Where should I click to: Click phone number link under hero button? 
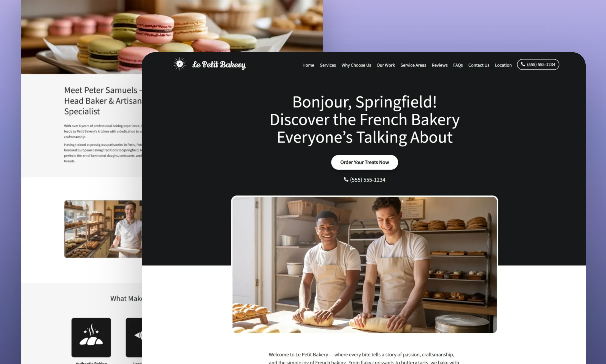364,179
